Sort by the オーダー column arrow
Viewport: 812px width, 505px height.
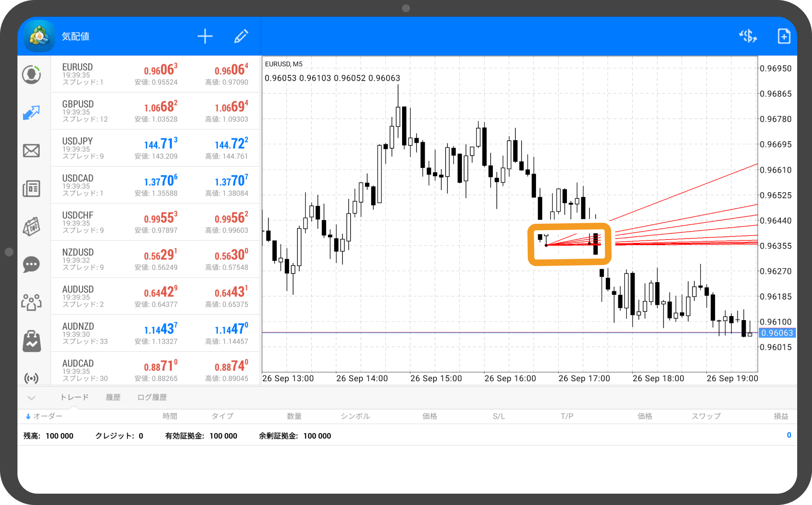(x=28, y=416)
